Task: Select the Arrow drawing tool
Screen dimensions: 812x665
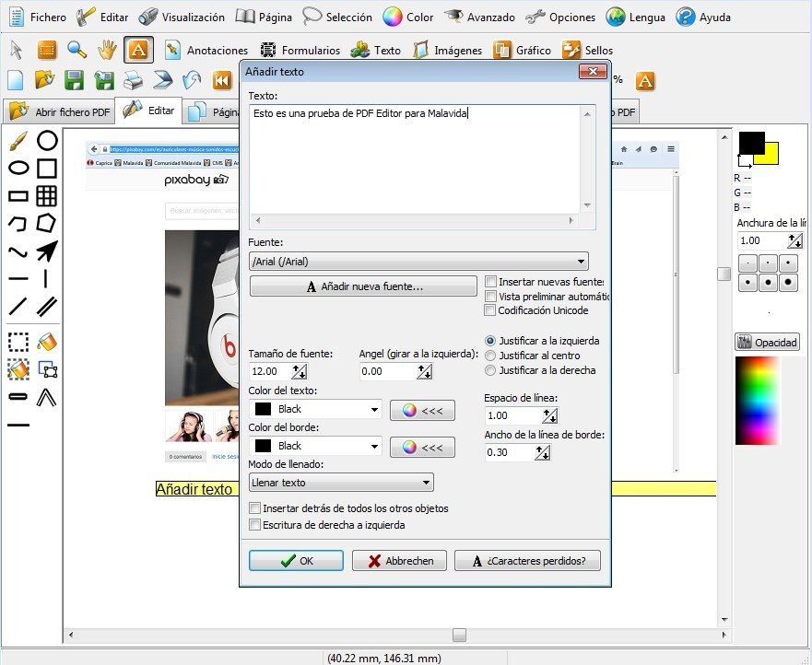Action: (x=46, y=251)
